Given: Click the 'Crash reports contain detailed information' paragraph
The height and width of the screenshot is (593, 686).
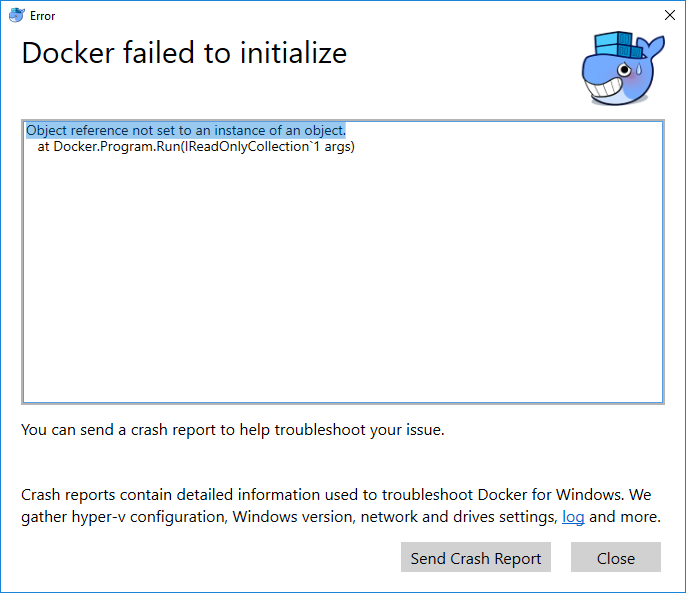Looking at the screenshot, I should [340, 506].
